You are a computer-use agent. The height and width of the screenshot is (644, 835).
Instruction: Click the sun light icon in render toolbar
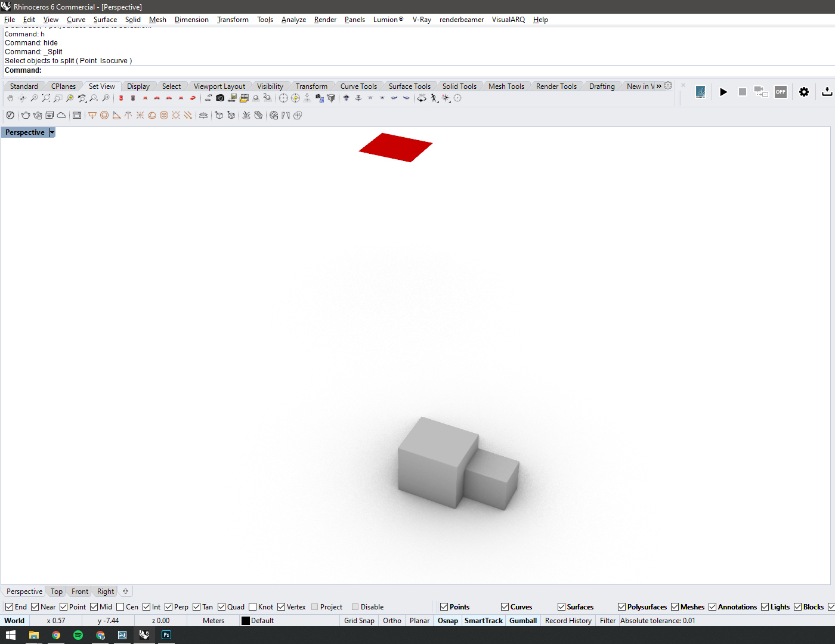click(176, 116)
